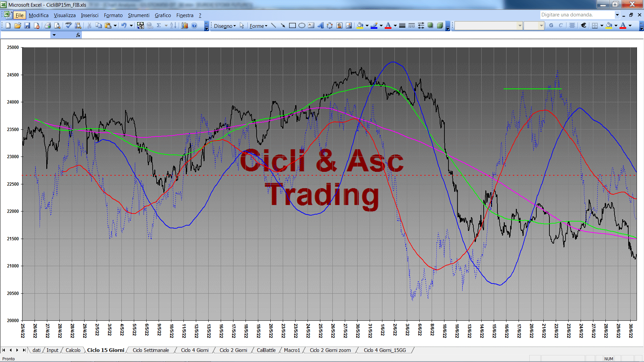The image size is (644, 362).
Task: Expand the Undo history arrow
Action: click(131, 25)
